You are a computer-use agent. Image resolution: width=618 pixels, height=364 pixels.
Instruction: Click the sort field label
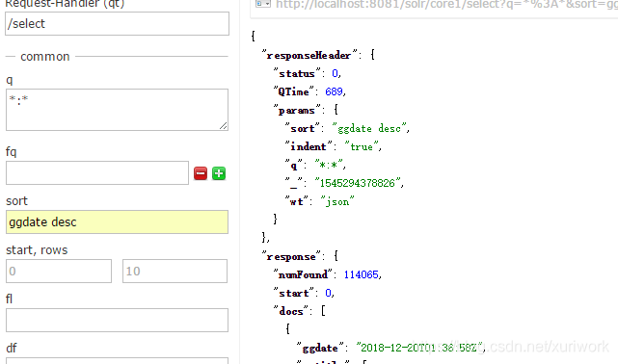[x=16, y=201]
